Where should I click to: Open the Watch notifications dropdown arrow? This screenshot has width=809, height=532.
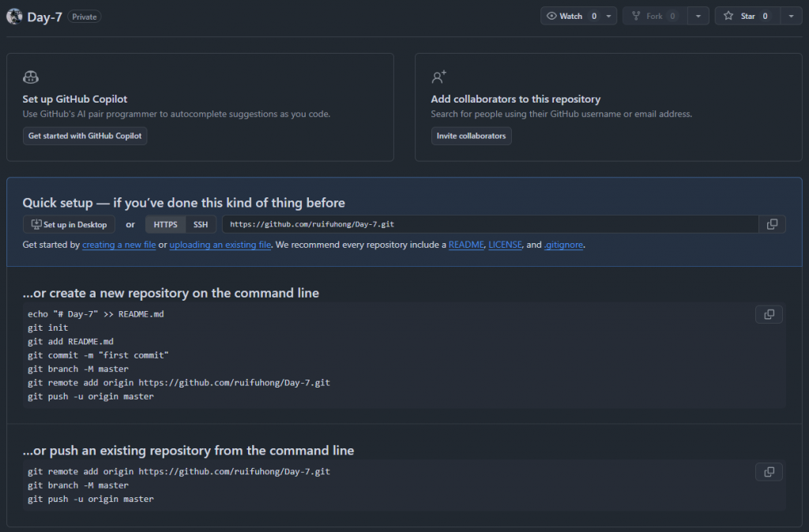pyautogui.click(x=609, y=16)
